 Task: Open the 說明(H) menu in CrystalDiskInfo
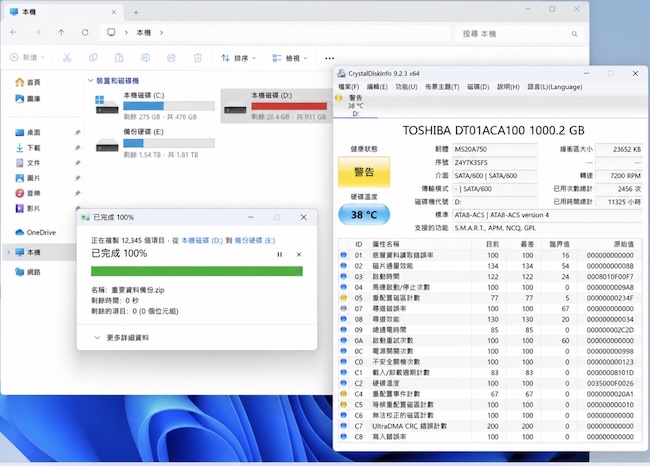tap(508, 87)
